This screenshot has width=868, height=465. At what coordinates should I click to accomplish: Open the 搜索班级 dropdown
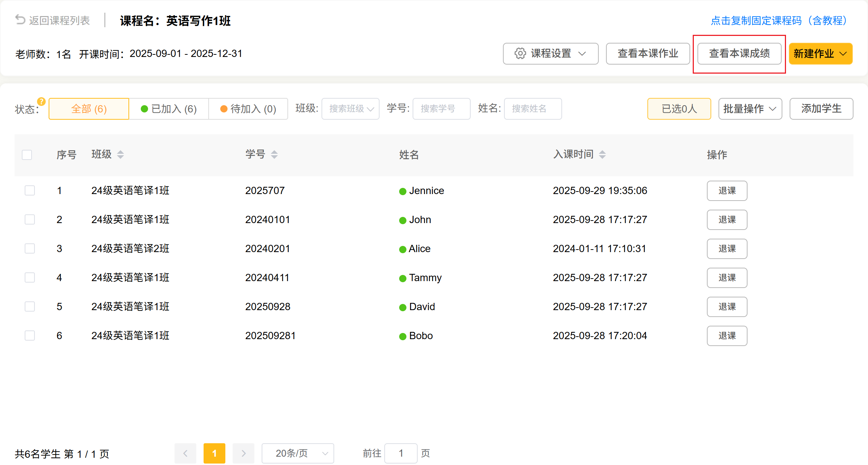(350, 109)
